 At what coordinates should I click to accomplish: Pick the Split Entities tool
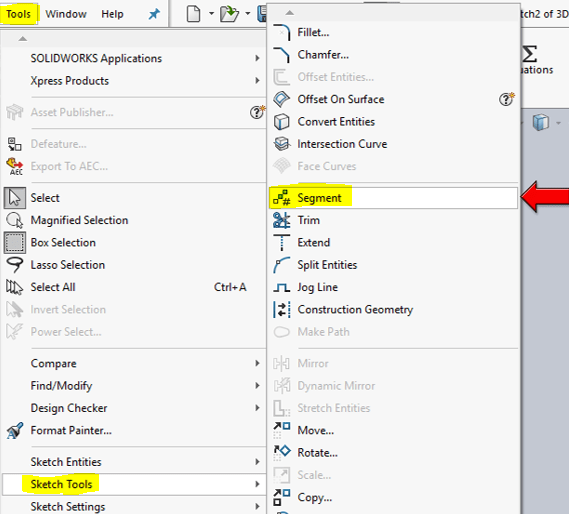[393, 265]
